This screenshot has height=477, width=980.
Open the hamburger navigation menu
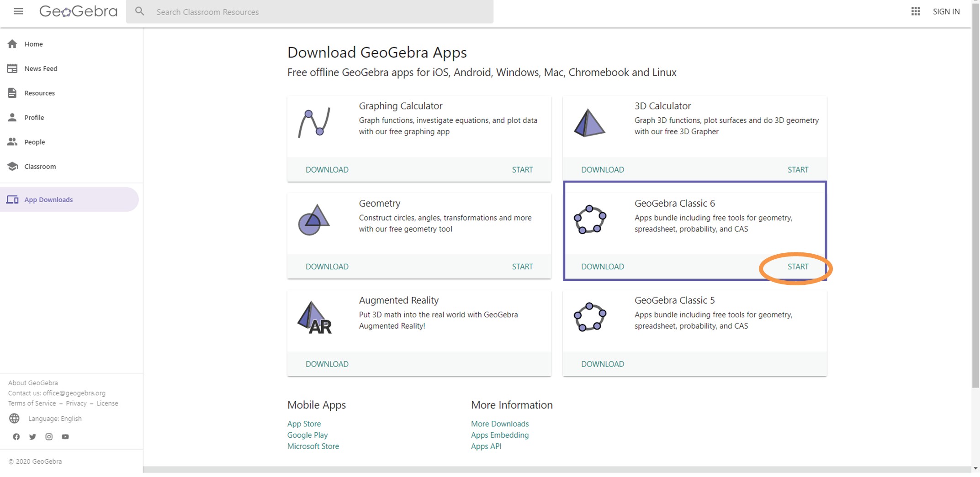coord(18,11)
